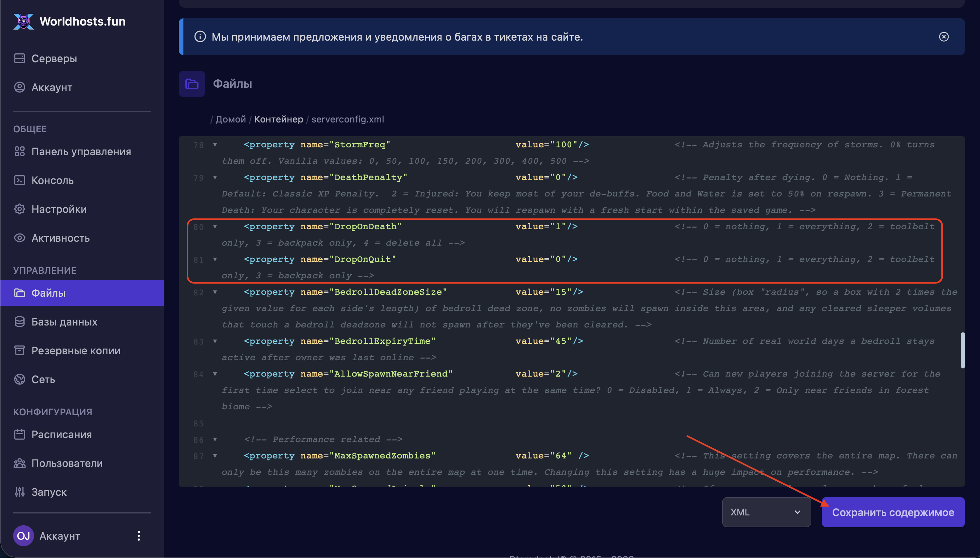Dismiss the blue notification banner
Screen dimensions: 980x558
944,37
